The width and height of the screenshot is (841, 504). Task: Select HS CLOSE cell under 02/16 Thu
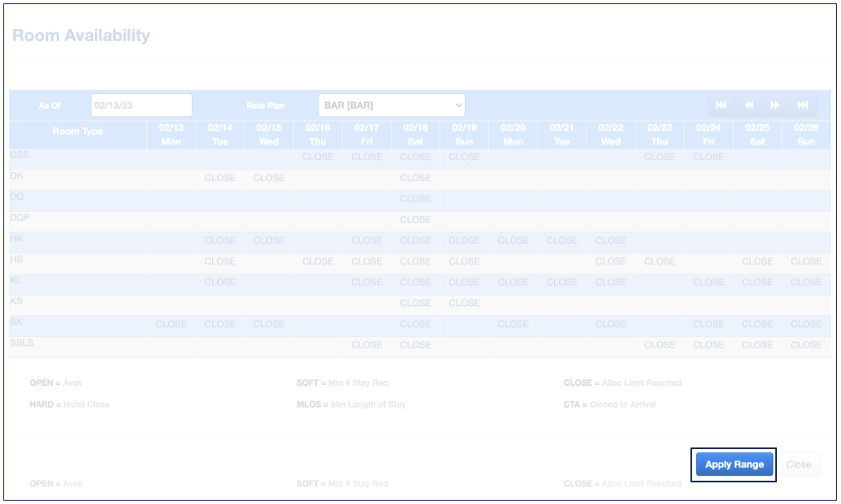(318, 261)
